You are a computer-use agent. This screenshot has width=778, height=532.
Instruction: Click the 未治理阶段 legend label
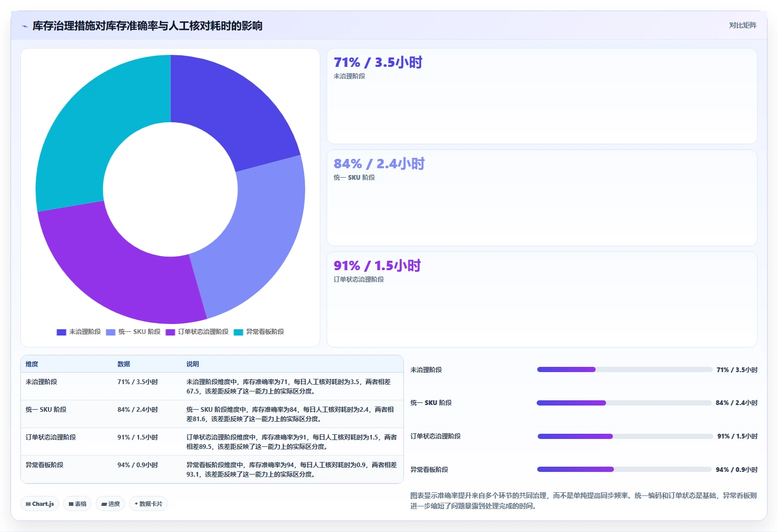click(x=85, y=332)
